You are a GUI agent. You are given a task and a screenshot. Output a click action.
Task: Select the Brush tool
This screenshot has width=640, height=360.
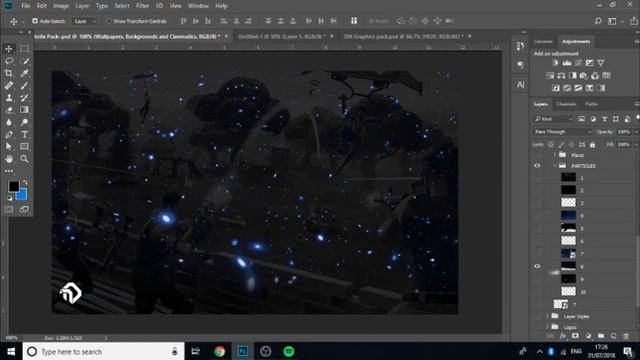tap(24, 85)
